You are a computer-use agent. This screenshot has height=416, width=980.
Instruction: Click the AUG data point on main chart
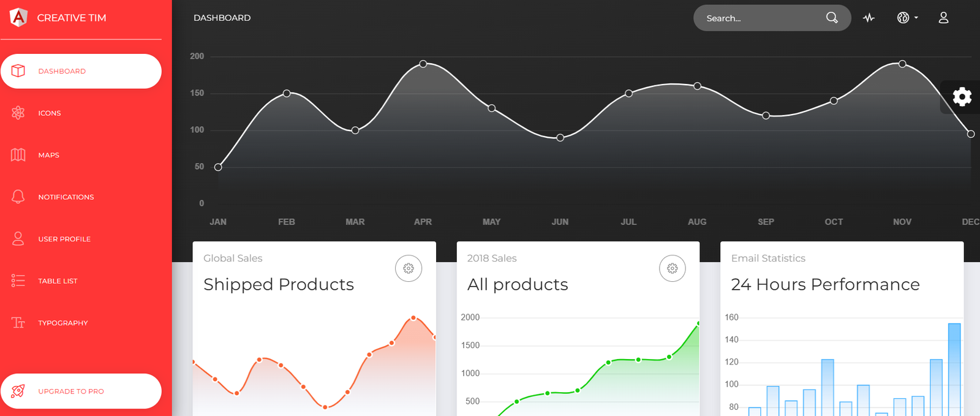(x=697, y=86)
